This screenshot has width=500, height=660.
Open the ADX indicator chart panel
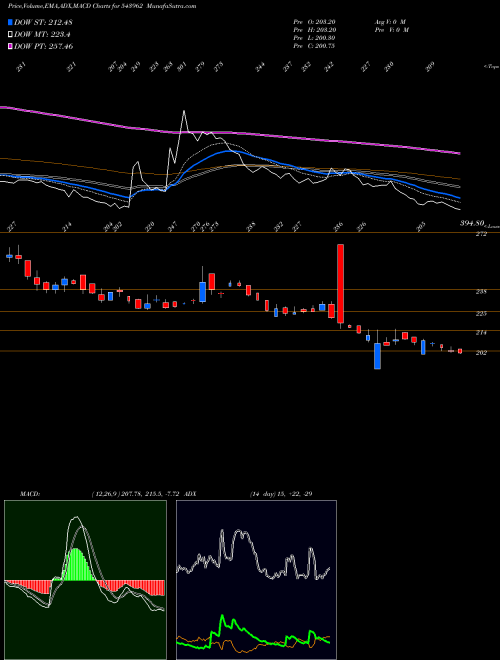256,580
